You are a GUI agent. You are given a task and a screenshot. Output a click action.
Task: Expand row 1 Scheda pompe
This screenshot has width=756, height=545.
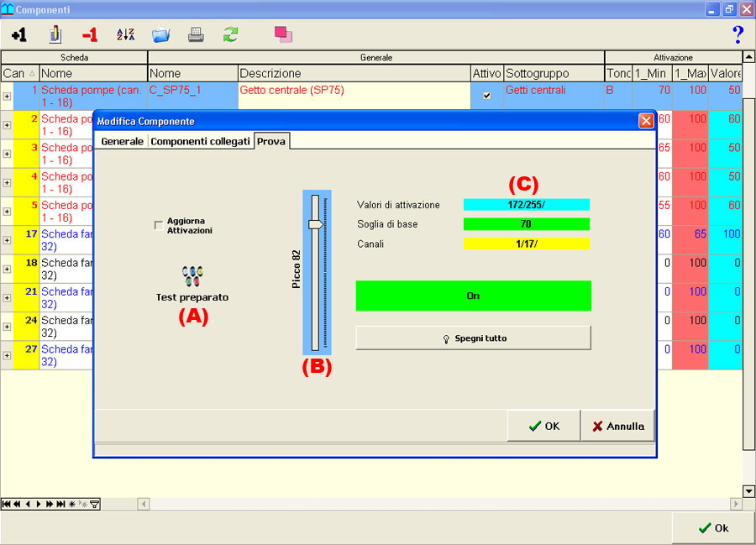7,97
